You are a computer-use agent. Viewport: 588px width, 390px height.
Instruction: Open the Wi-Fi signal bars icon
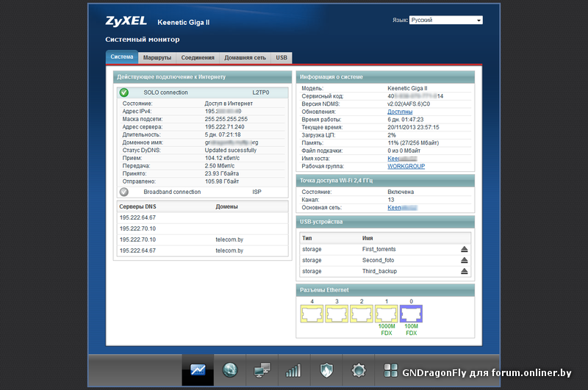click(293, 370)
